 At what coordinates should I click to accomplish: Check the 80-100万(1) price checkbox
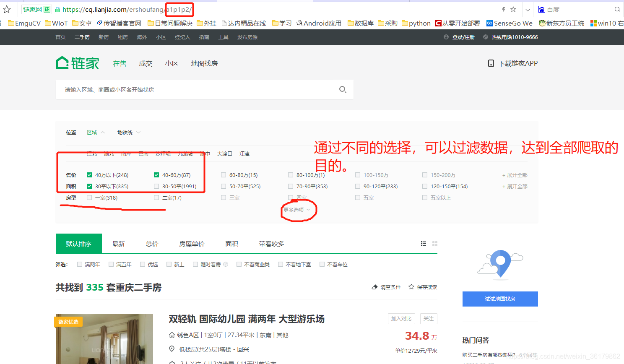tap(291, 175)
